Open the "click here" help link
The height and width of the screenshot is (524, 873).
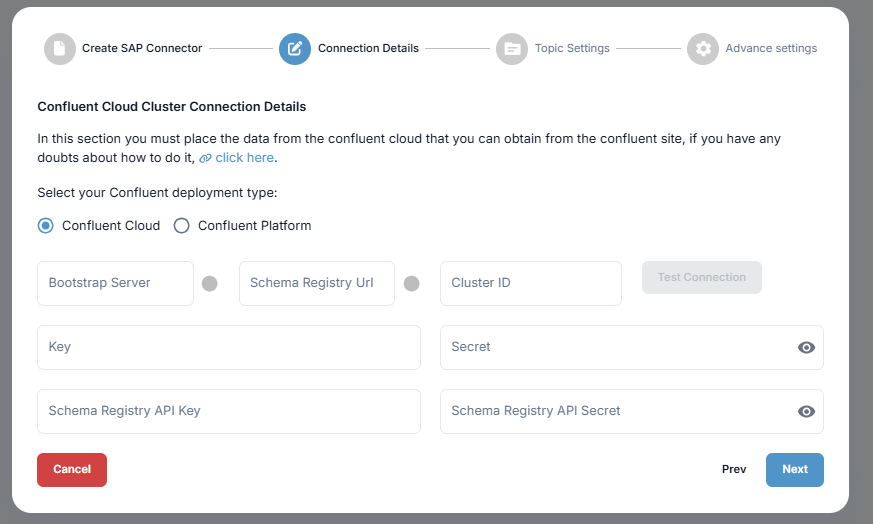click(244, 158)
